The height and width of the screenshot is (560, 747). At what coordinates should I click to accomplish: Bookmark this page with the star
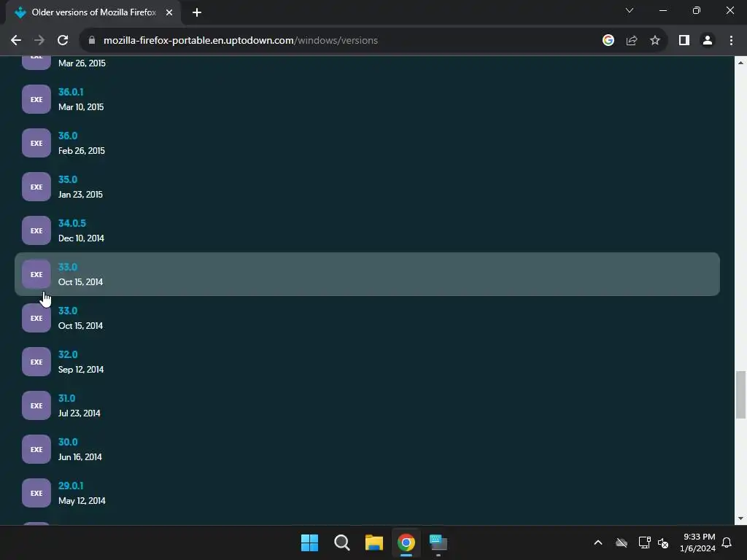tap(655, 41)
